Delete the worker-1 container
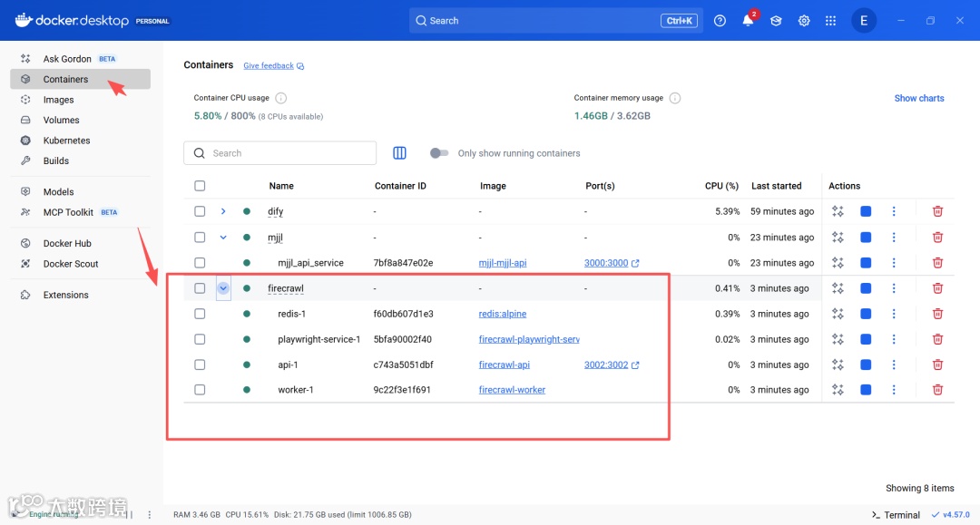The width and height of the screenshot is (980, 525). click(x=937, y=390)
